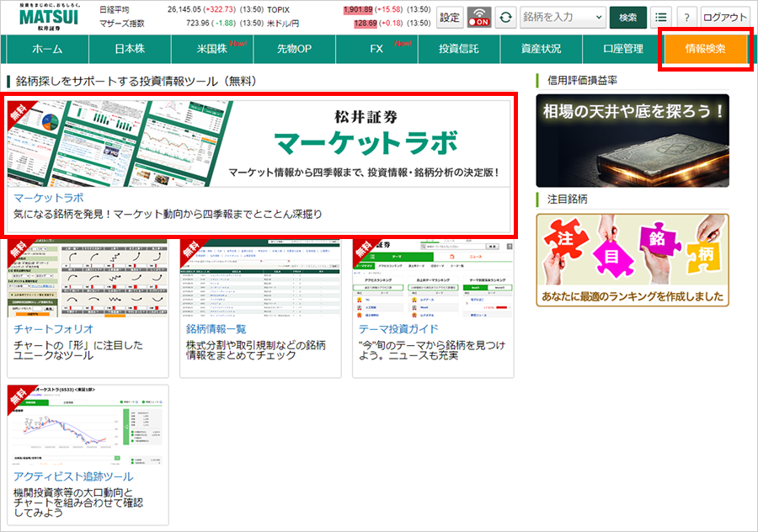Click the マーケットラボ banner image
This screenshot has height=532, width=758.
(259, 143)
